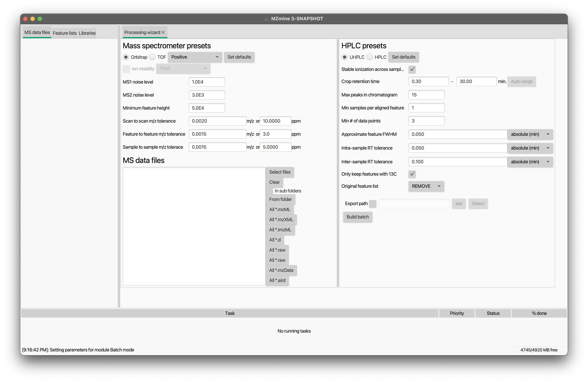Click the Scan to scan ppm field
The height and width of the screenshot is (382, 588).
click(x=276, y=121)
